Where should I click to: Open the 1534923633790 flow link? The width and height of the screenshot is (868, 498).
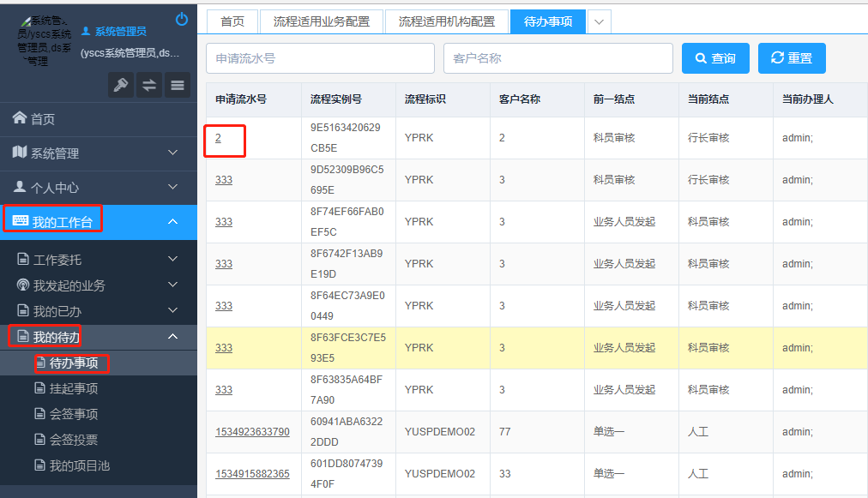[x=252, y=431]
